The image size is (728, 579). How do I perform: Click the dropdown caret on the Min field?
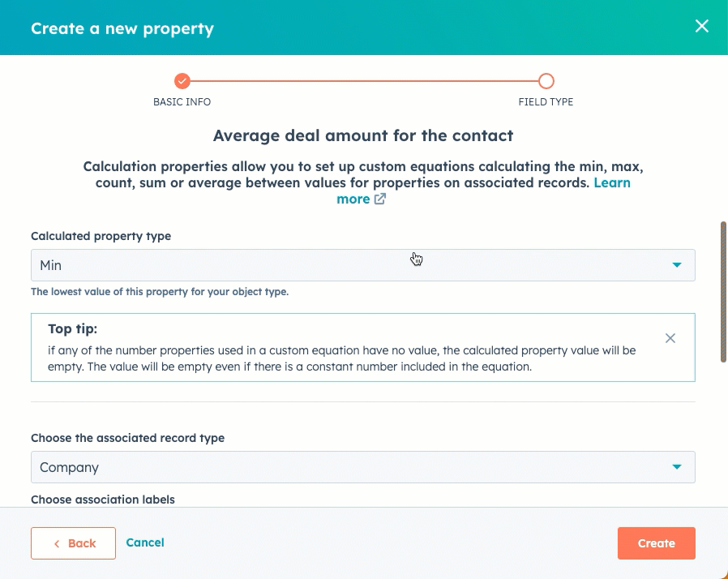click(x=677, y=264)
